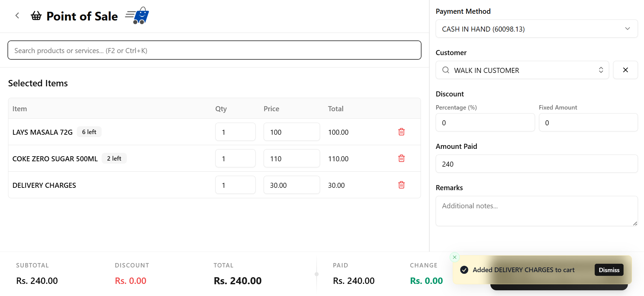This screenshot has height=296, width=644.
Task: Delete LAYS MASALA 72G from cart
Action: point(401,132)
